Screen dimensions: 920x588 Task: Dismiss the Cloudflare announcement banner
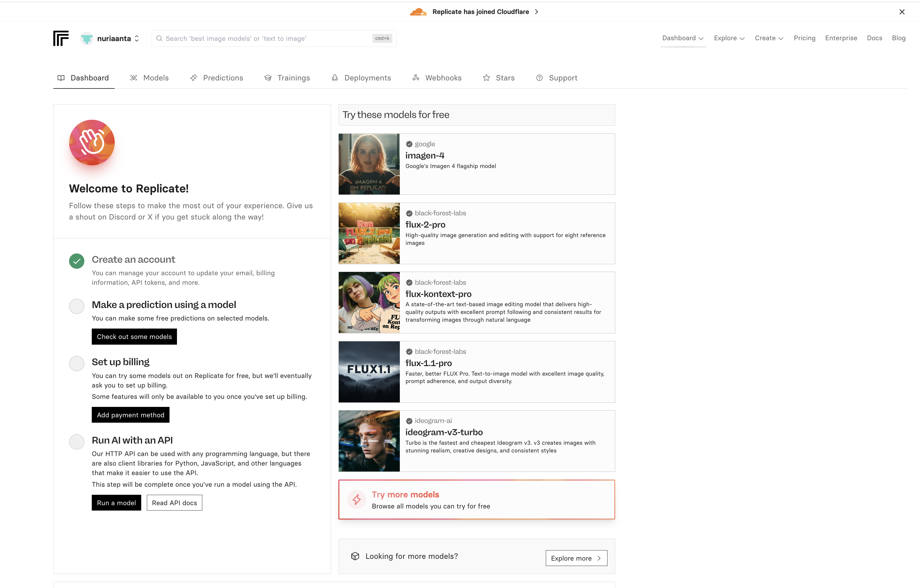[x=902, y=12]
